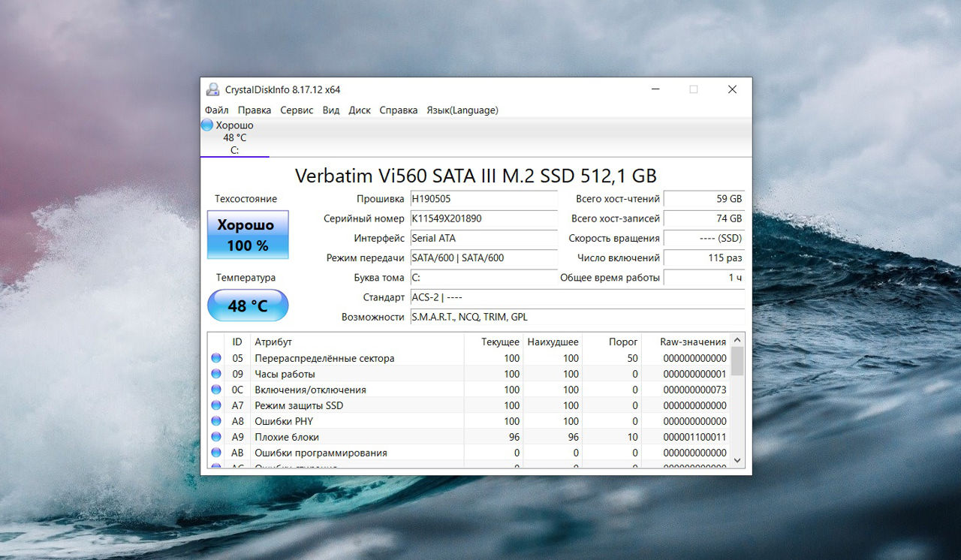Click features field S.M.A.R.T., NCQ, TRIM, GPL
This screenshot has height=560, width=961.
point(577,317)
